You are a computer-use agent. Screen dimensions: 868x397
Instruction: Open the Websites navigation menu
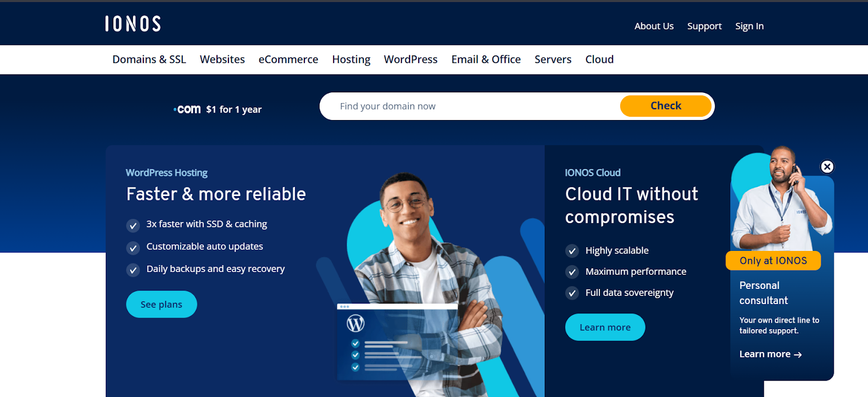pos(222,59)
